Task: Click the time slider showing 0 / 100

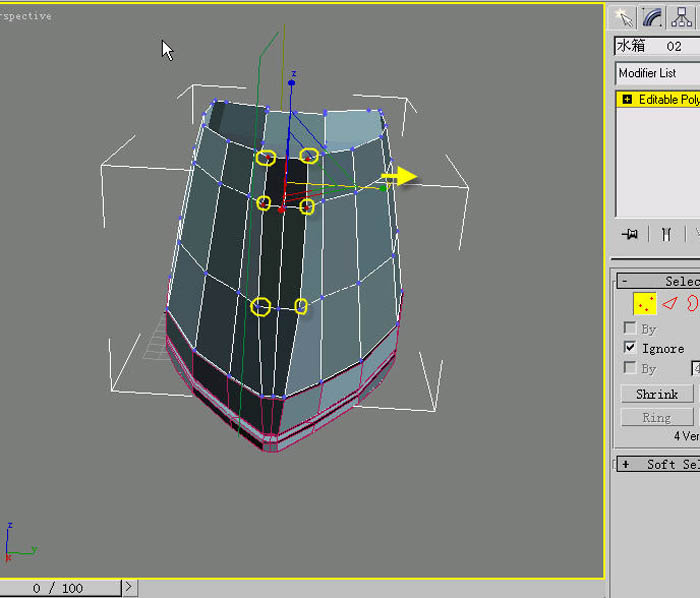Action: tap(60, 588)
